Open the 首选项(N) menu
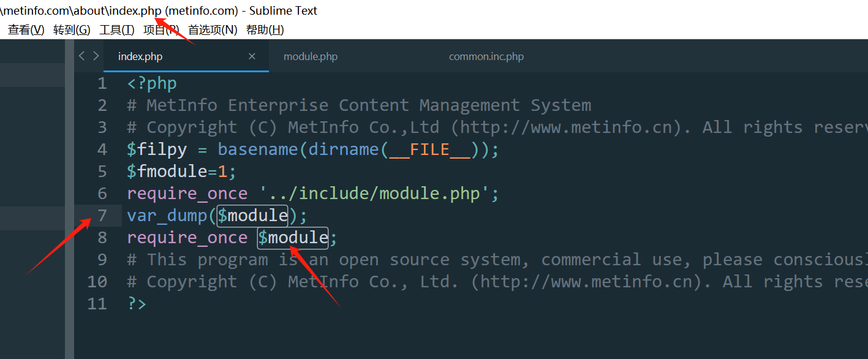The width and height of the screenshot is (868, 359). [212, 29]
